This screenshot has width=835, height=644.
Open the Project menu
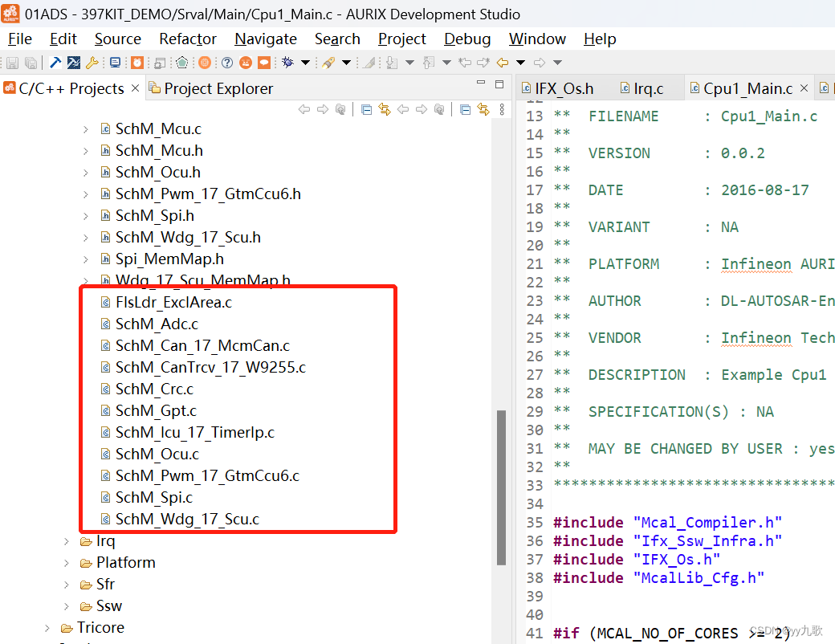401,39
